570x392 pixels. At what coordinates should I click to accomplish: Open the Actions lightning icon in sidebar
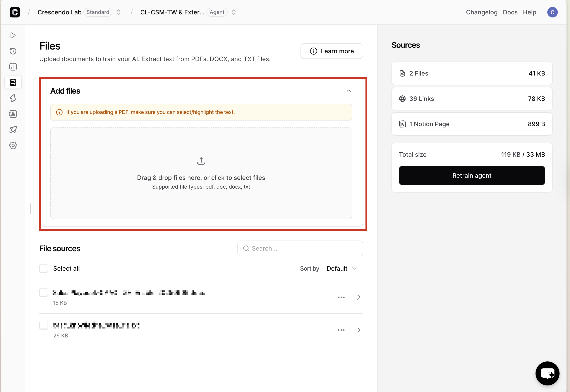[13, 98]
